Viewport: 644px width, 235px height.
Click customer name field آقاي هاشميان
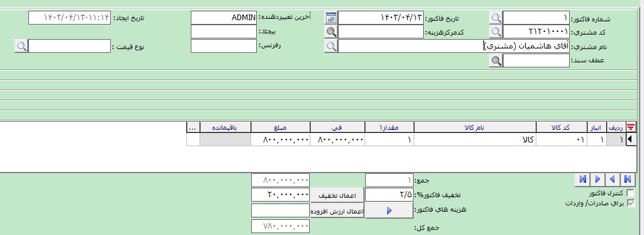[x=454, y=46]
